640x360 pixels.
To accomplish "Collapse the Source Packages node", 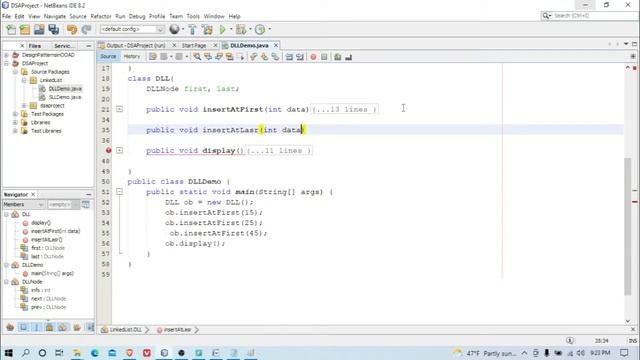I will (15, 72).
